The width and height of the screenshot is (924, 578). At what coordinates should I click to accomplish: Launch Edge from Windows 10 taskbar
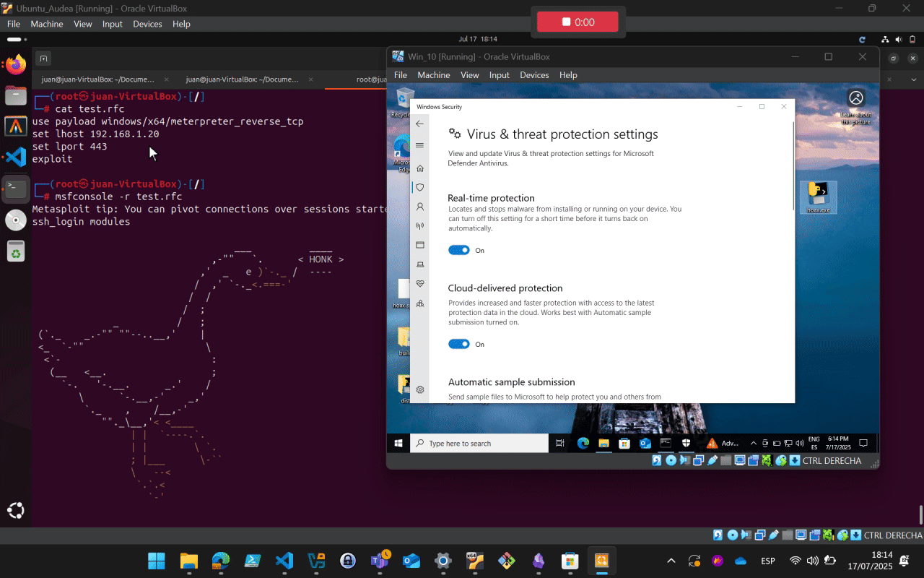pyautogui.click(x=583, y=443)
